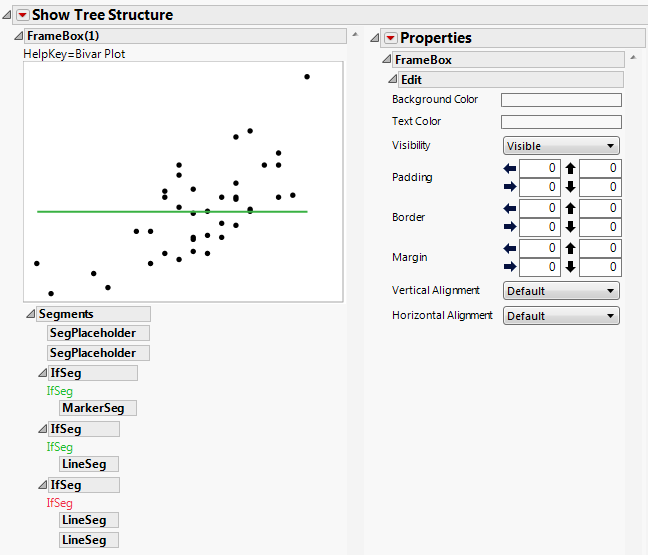The height and width of the screenshot is (555, 648).
Task: Open the Horizontal Alignment dropdown
Action: pyautogui.click(x=560, y=316)
